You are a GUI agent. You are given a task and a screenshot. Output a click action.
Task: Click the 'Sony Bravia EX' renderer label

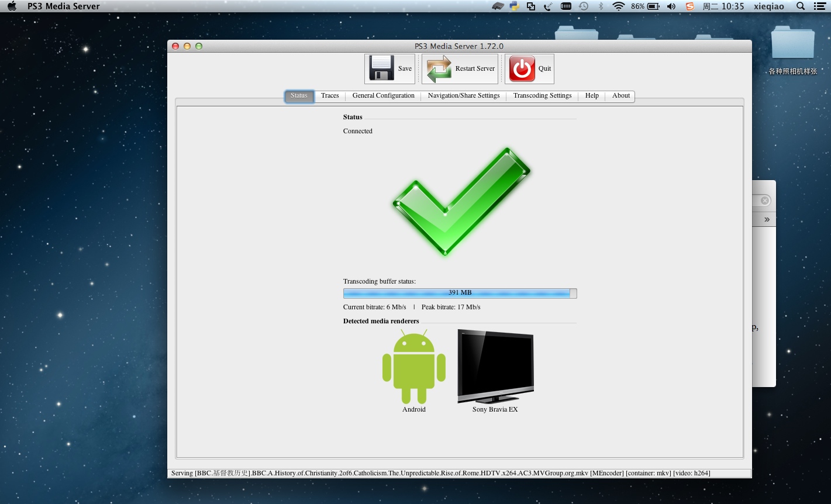tap(495, 409)
